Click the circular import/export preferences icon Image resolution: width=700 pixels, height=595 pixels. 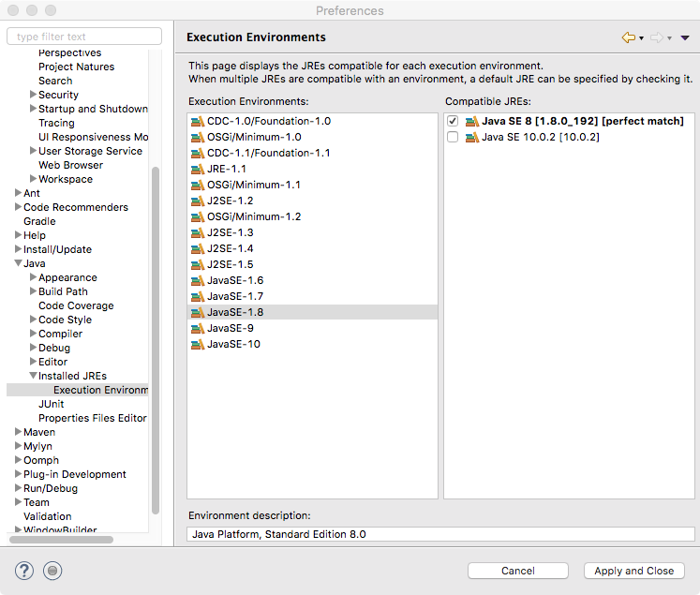pos(52,570)
